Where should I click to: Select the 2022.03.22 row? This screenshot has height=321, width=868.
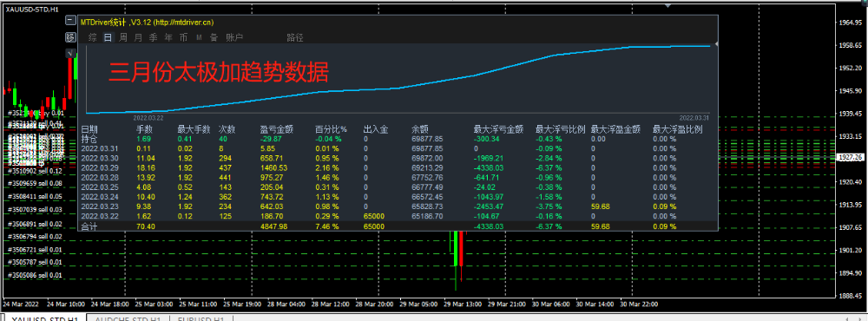pyautogui.click(x=398, y=215)
